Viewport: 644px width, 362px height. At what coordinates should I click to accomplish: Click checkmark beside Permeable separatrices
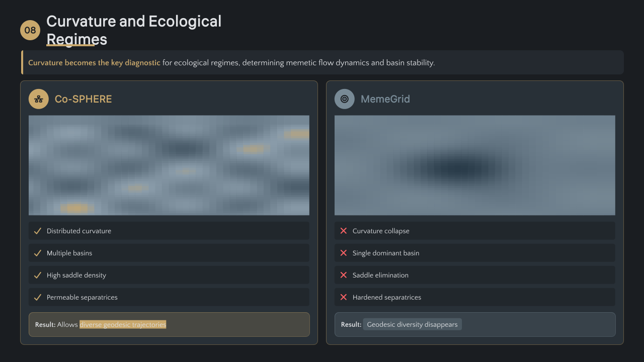37,297
